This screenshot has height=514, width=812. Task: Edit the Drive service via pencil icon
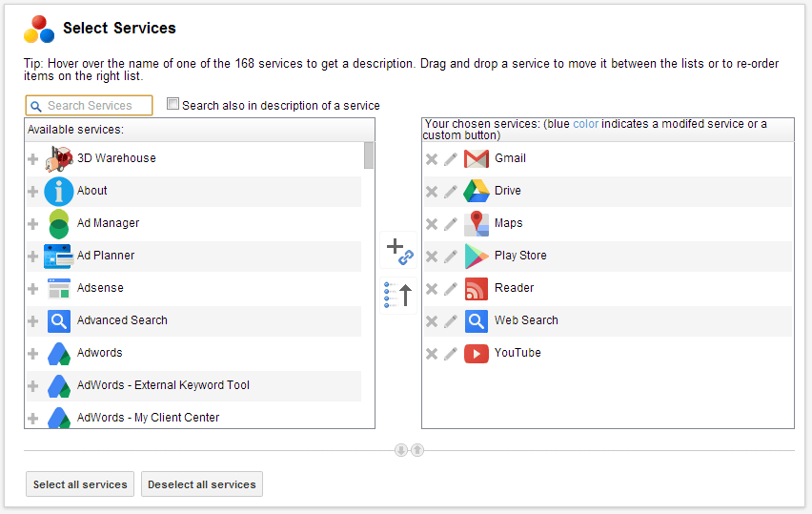(451, 191)
